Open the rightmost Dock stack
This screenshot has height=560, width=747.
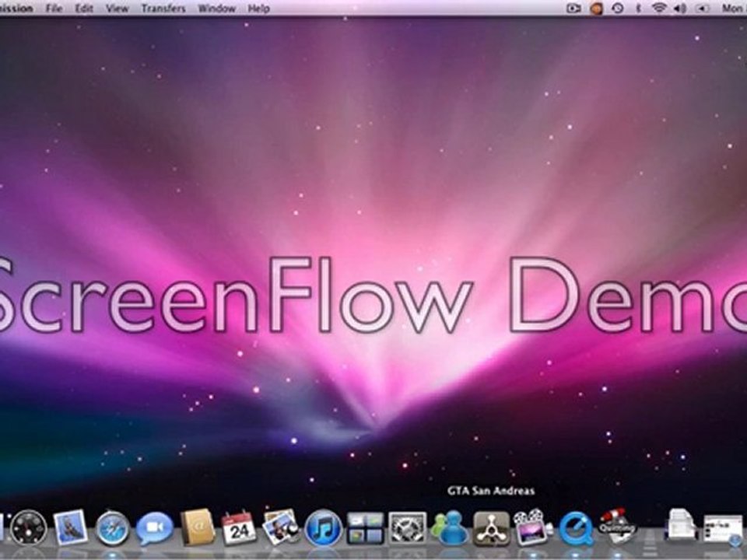[723, 529]
